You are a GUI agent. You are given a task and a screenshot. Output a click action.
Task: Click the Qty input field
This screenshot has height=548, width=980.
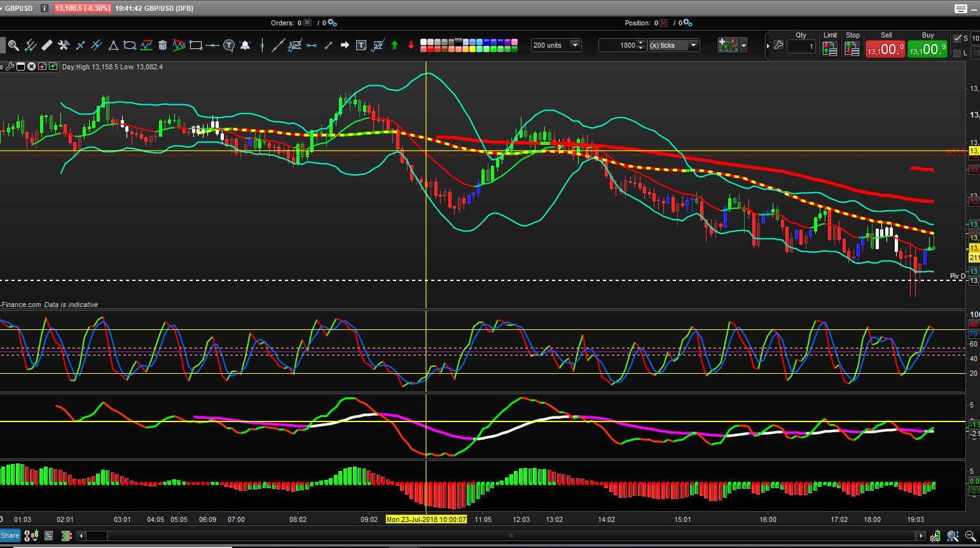801,46
